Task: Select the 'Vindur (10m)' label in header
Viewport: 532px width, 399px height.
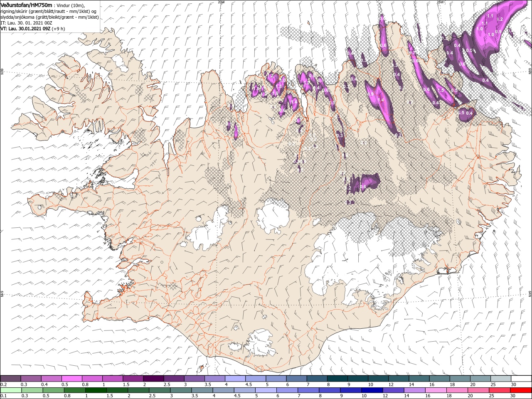Action: click(x=71, y=5)
